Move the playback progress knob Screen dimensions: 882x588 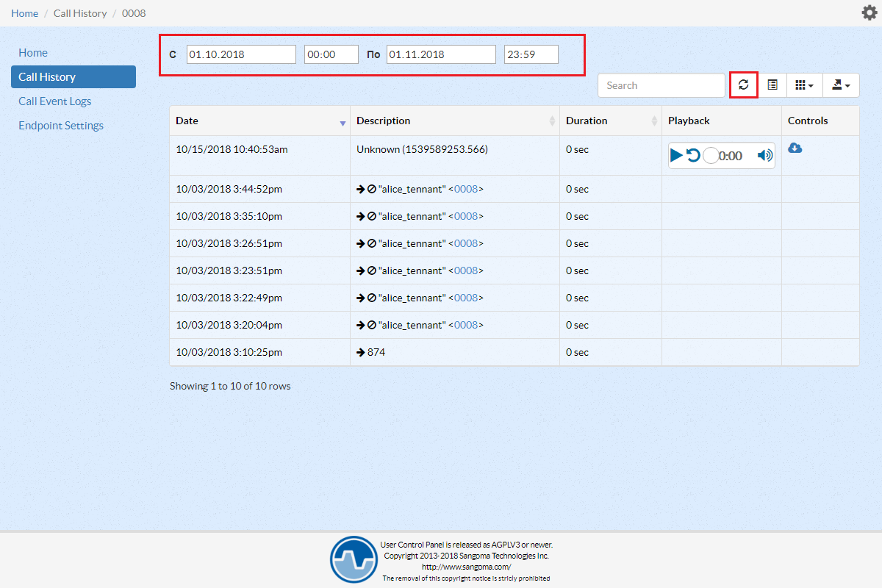point(711,155)
